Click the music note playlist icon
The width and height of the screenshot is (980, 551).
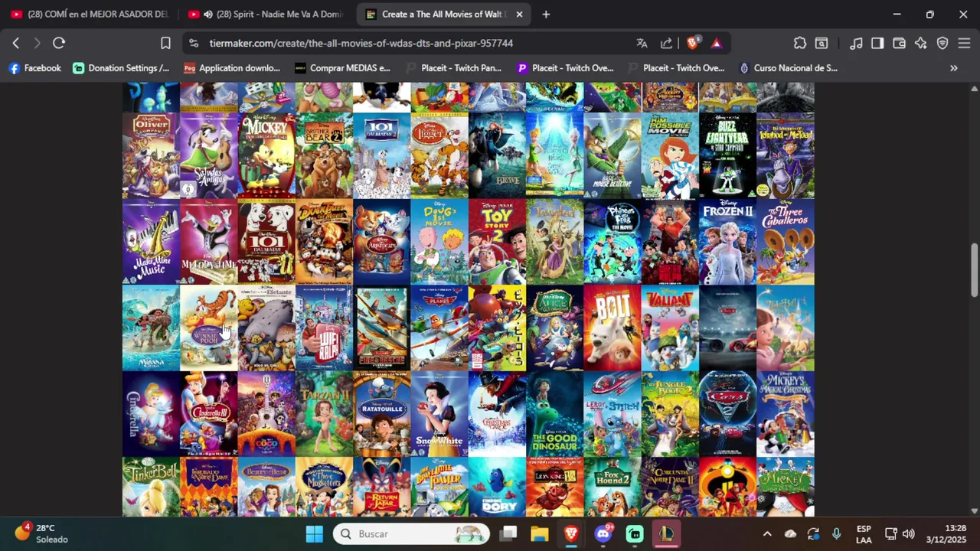click(x=856, y=43)
